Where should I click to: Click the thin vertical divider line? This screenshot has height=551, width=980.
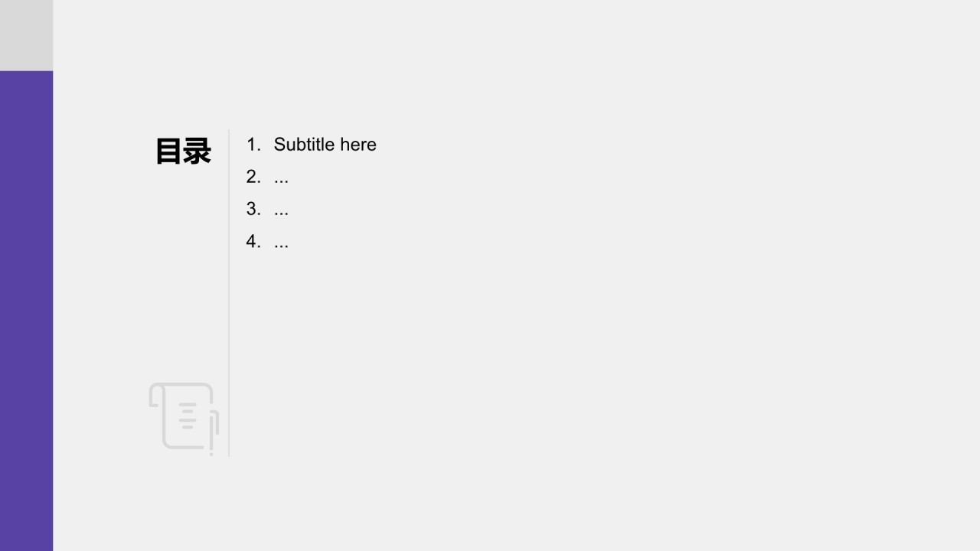point(229,292)
